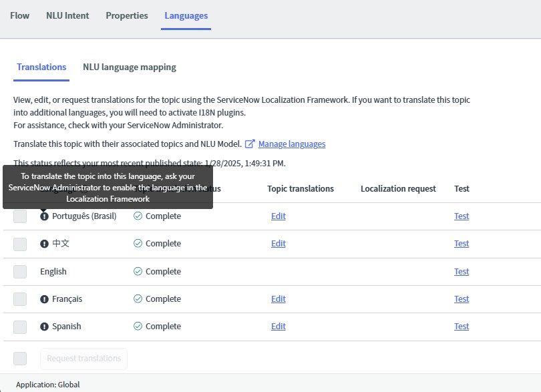
Task: Click the Português (Brasil) language name
Action: [84, 216]
